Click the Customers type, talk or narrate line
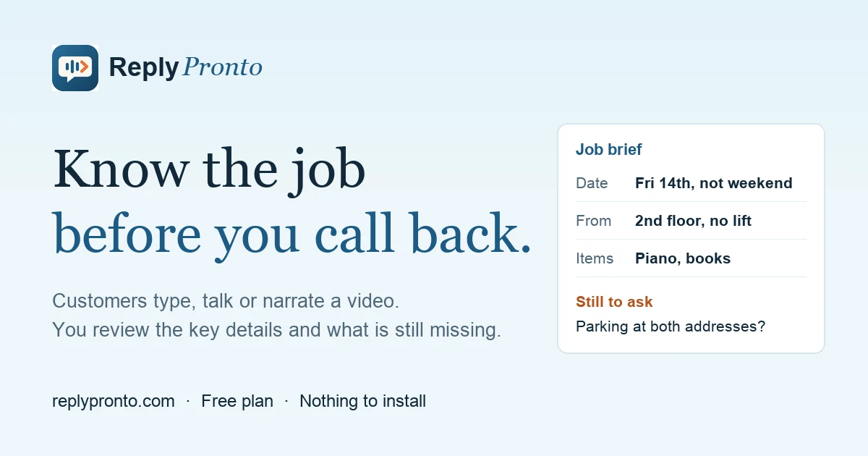This screenshot has width=868, height=456. pyautogui.click(x=226, y=300)
